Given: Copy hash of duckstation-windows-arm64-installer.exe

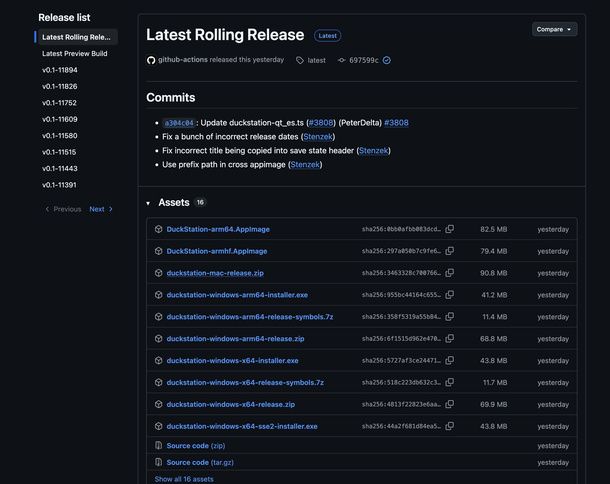Looking at the screenshot, I should pos(449,295).
